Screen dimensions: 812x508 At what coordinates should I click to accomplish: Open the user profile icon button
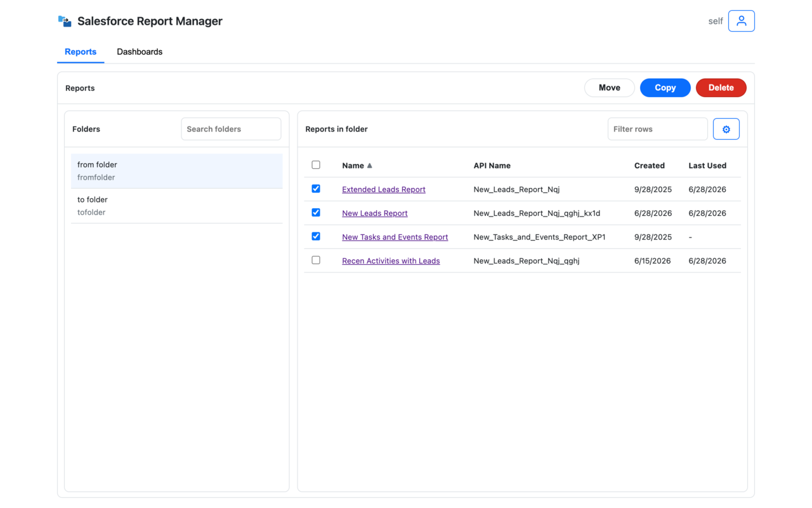[741, 21]
